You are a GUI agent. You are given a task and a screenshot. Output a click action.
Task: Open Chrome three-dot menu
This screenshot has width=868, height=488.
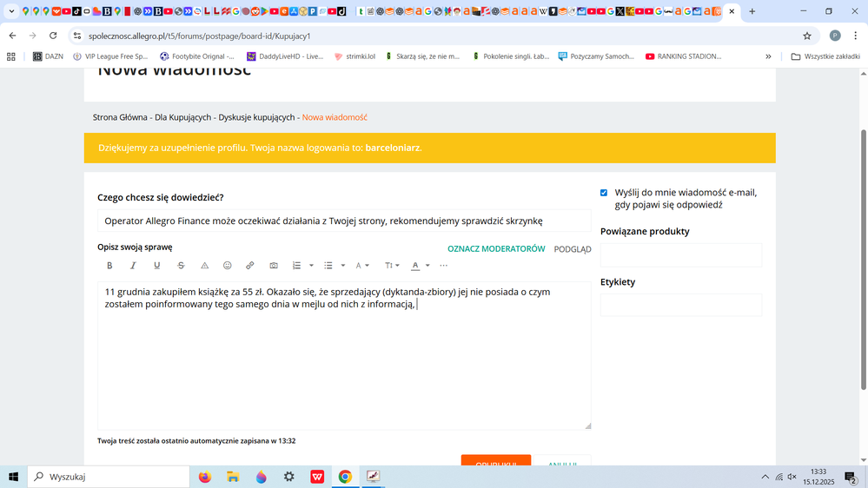pos(855,36)
